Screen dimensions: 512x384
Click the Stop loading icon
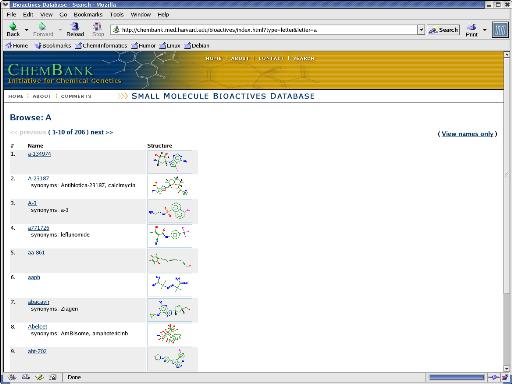click(x=97, y=26)
